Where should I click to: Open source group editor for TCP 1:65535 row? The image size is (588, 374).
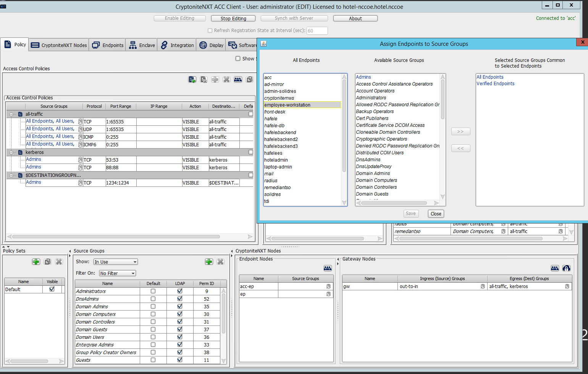80,121
